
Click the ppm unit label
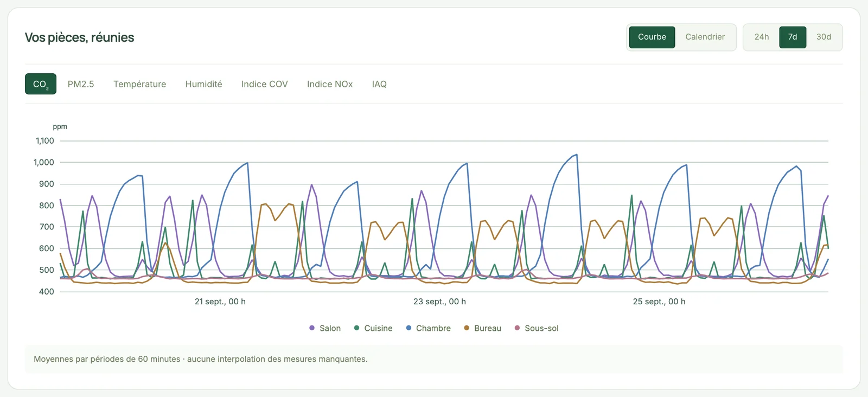(60, 126)
